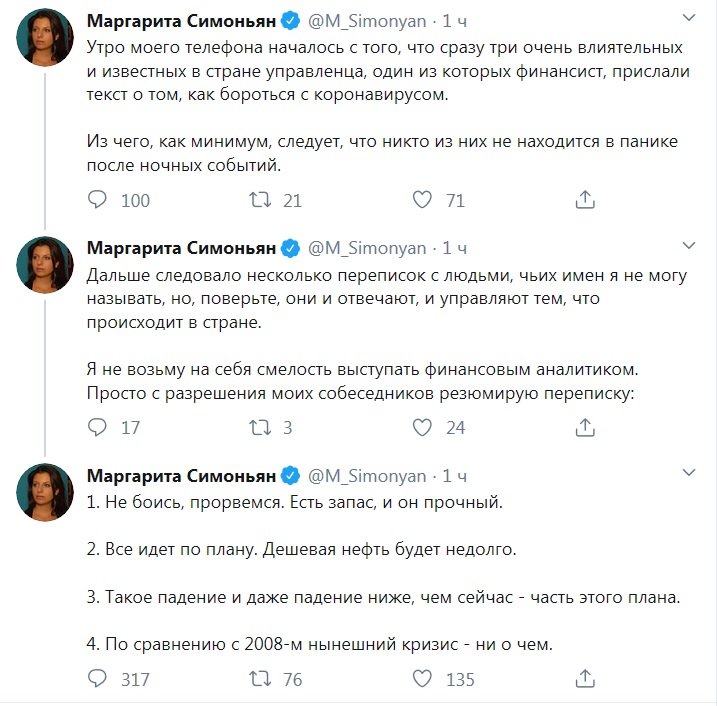The image size is (717, 706).
Task: Share the first tweet about коронавирусом
Action: coord(585,200)
